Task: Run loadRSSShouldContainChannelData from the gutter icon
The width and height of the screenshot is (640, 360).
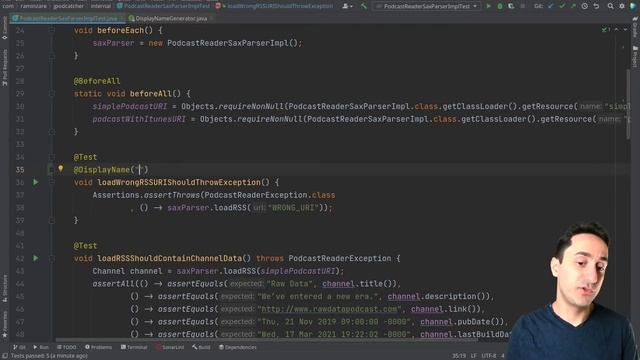Action: tap(36, 258)
